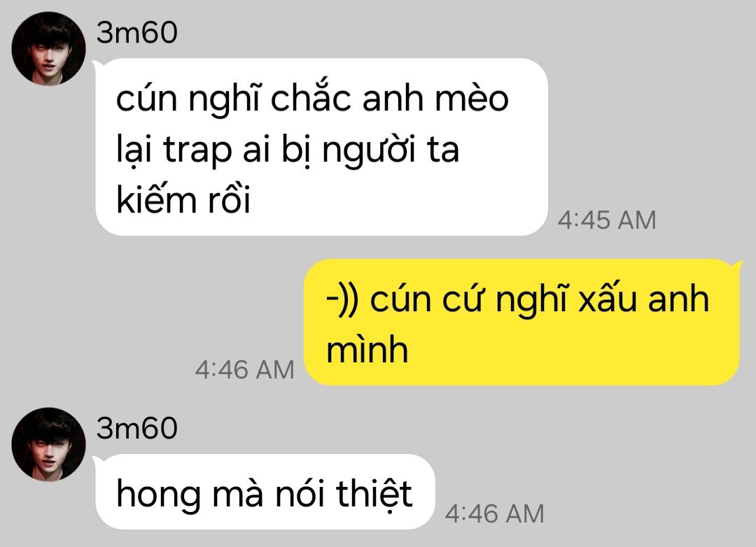Click the word 'mèo' in the first message
756x547 pixels.
[x=472, y=99]
